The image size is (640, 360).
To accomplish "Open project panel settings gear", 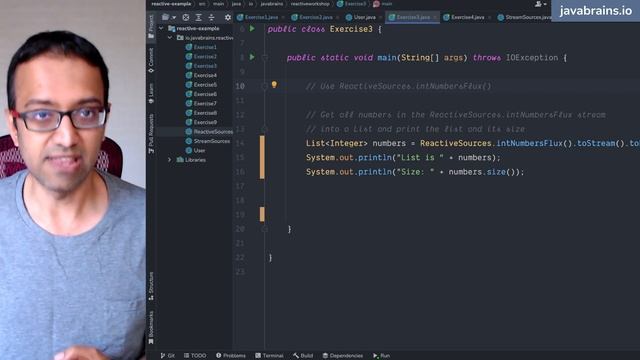I will [x=228, y=17].
